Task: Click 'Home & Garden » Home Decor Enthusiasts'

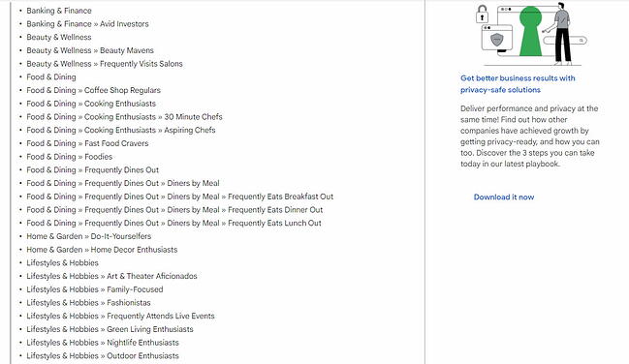Action: (x=102, y=250)
